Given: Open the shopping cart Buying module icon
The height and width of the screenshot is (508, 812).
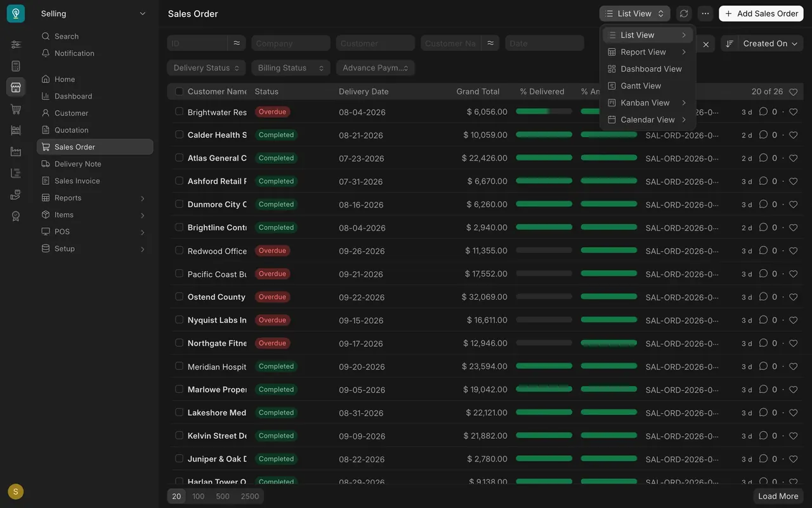Looking at the screenshot, I should point(16,109).
